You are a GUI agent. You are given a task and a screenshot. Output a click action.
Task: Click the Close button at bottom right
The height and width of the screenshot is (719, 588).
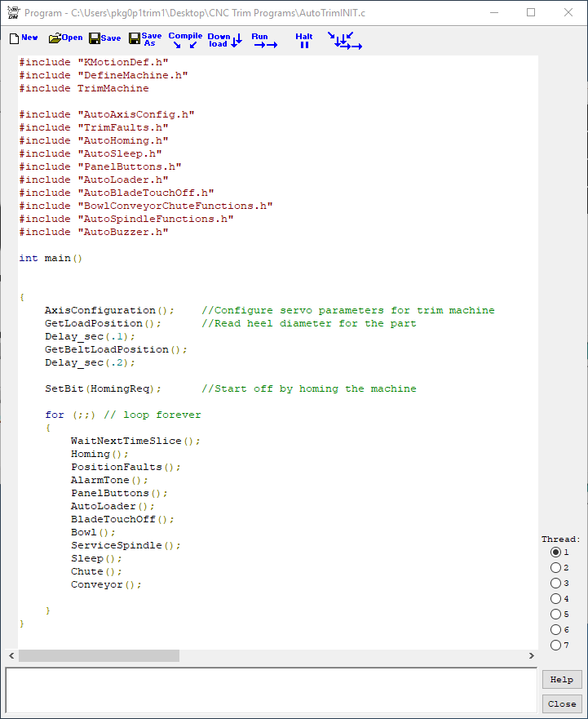562,703
